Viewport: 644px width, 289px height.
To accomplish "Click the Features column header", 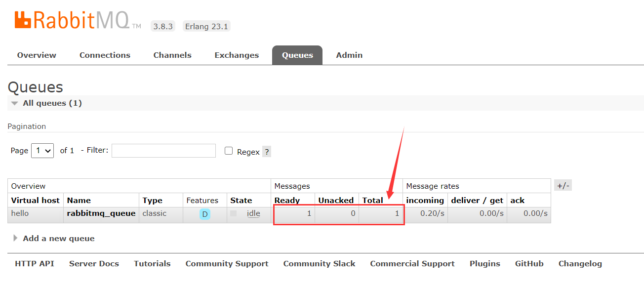I will pos(202,201).
